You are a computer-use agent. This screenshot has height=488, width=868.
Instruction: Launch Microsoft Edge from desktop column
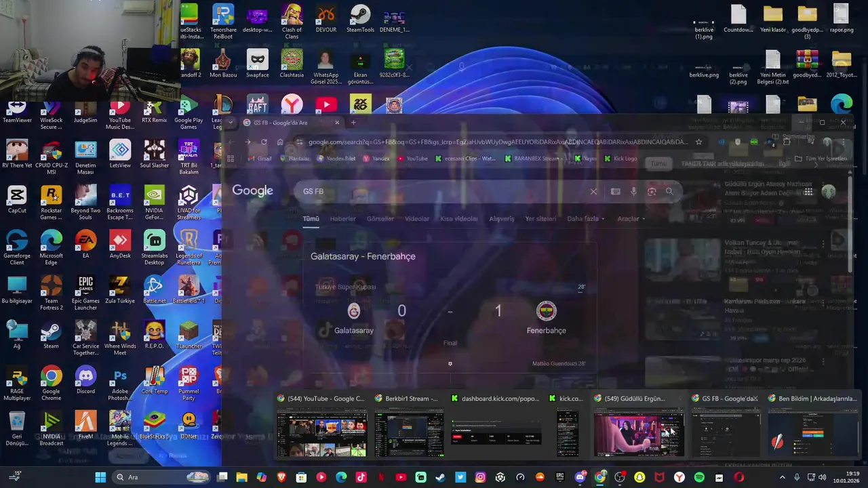51,248
